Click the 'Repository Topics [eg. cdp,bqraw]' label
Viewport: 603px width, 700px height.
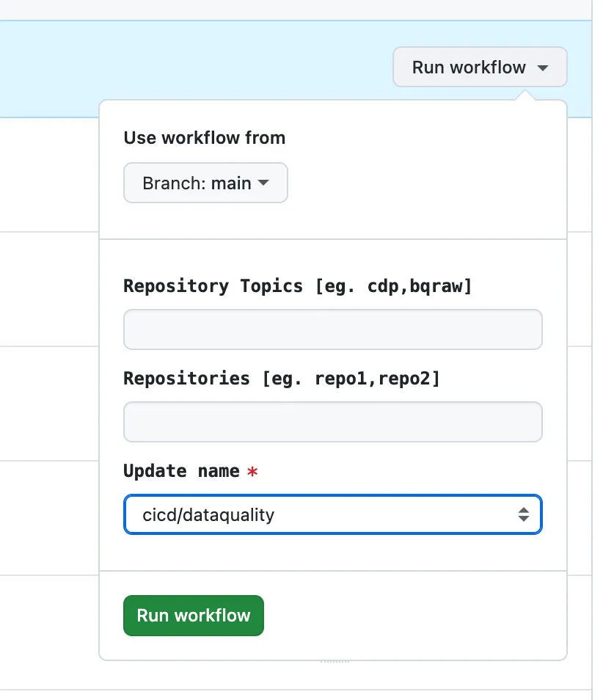pos(298,285)
